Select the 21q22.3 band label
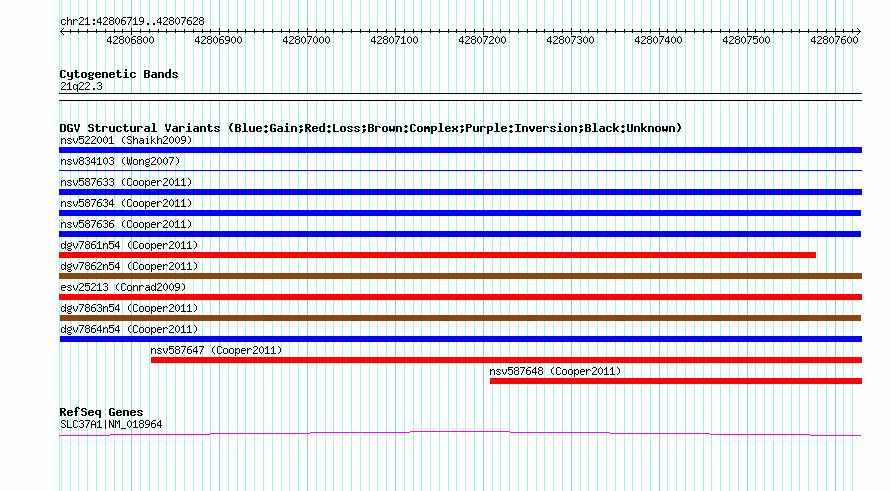This screenshot has height=491, width=890. 81,86
